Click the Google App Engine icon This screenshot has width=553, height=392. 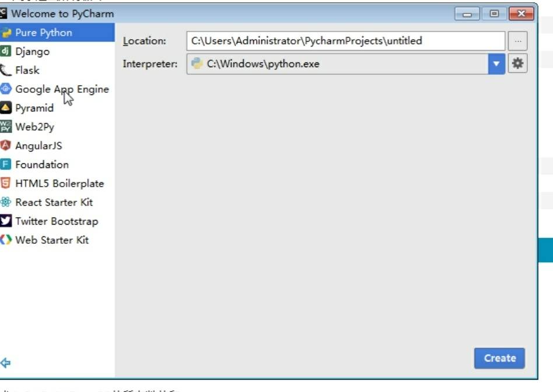(6, 89)
